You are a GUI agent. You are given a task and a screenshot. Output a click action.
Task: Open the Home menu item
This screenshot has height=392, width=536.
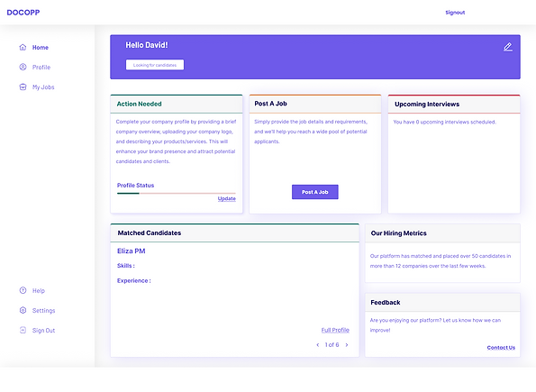41,48
